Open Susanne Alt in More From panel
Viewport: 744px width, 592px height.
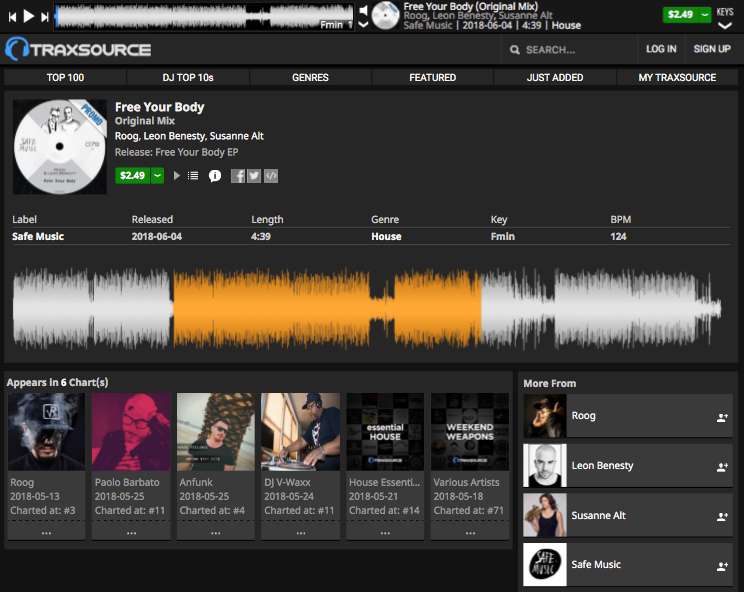click(x=598, y=515)
